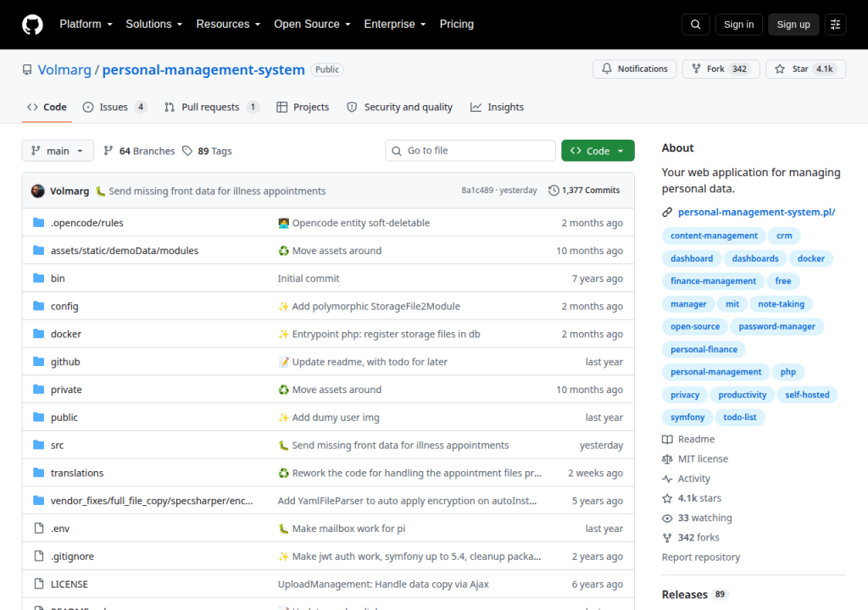868x610 pixels.
Task: Open the Releases 89 heading link
Action: [x=694, y=595]
